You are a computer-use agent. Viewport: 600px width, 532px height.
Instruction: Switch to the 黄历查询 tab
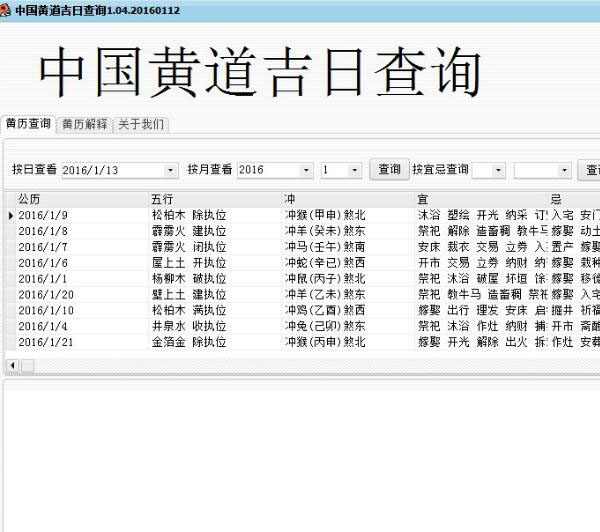29,124
